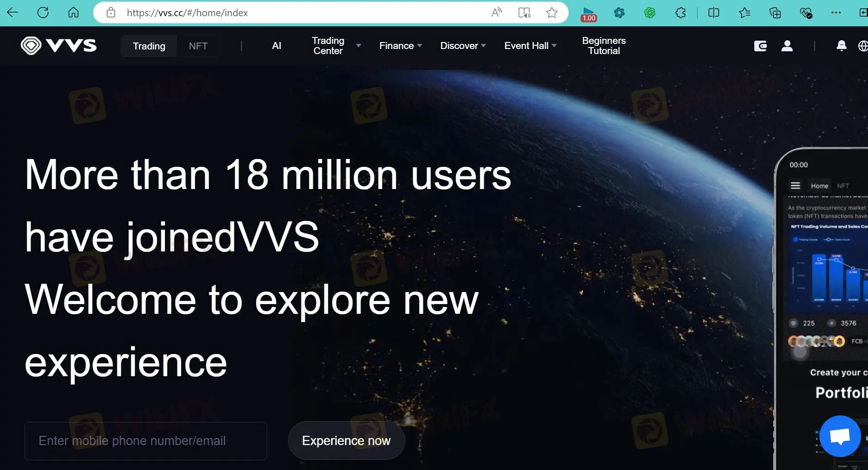Image resolution: width=868 pixels, height=470 pixels.
Task: Open browser extensions puzzle icon
Action: point(680,13)
